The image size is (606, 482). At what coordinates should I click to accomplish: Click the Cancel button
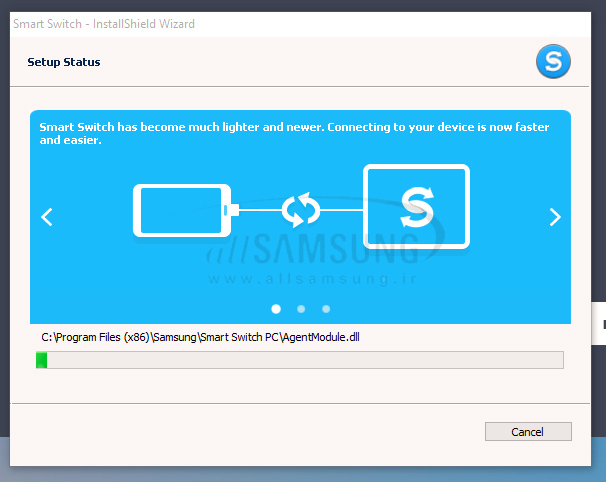coord(528,431)
